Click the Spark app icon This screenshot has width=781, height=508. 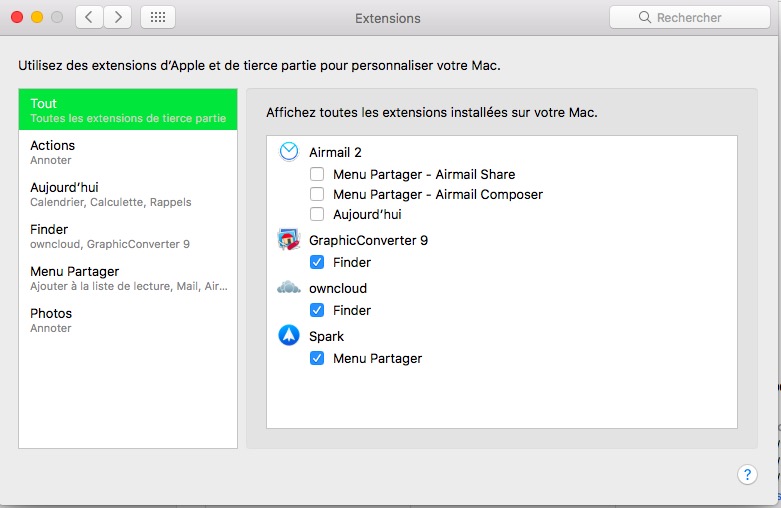(x=289, y=335)
